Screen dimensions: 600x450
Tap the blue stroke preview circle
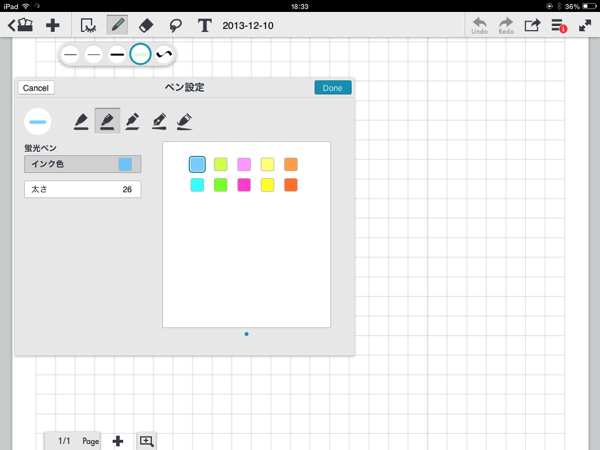coord(38,122)
